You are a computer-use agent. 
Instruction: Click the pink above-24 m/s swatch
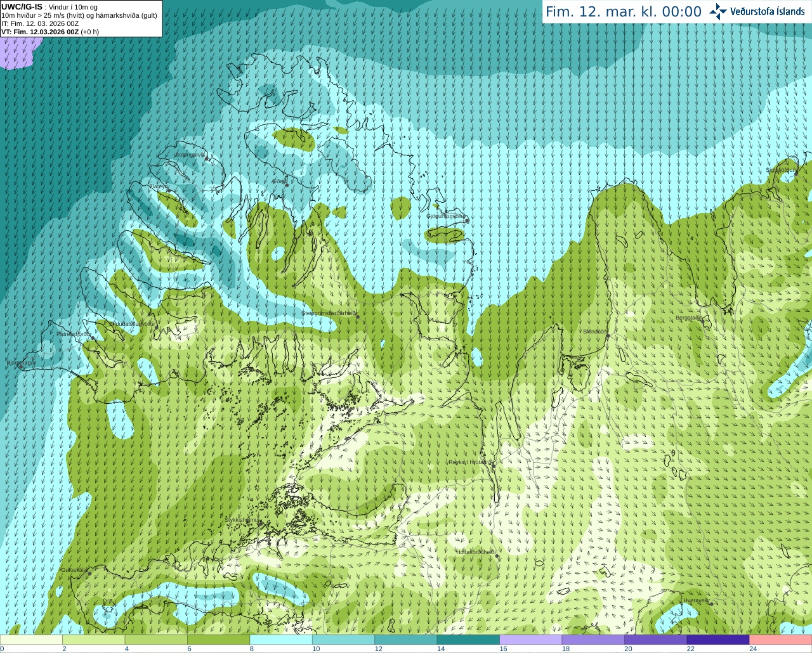(x=781, y=640)
